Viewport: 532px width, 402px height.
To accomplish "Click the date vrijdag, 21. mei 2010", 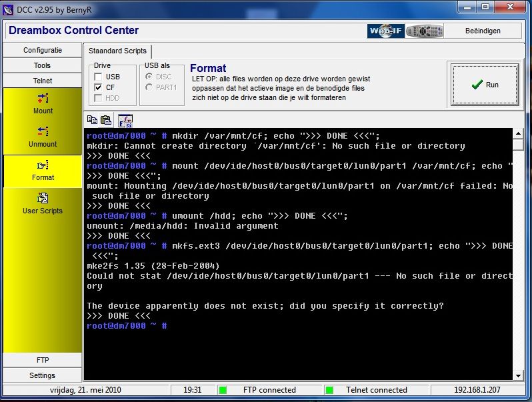I will (x=85, y=390).
